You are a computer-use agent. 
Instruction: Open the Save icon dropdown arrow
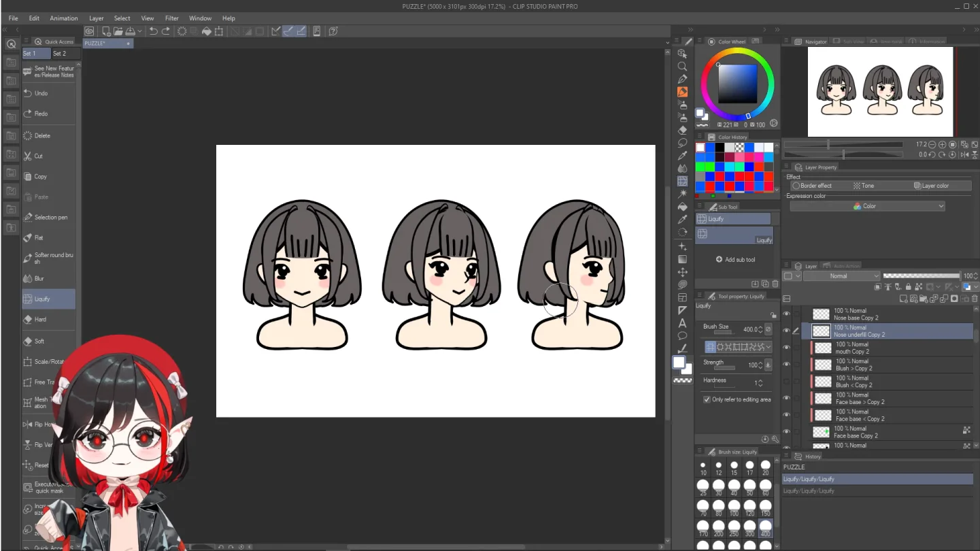pos(139,31)
